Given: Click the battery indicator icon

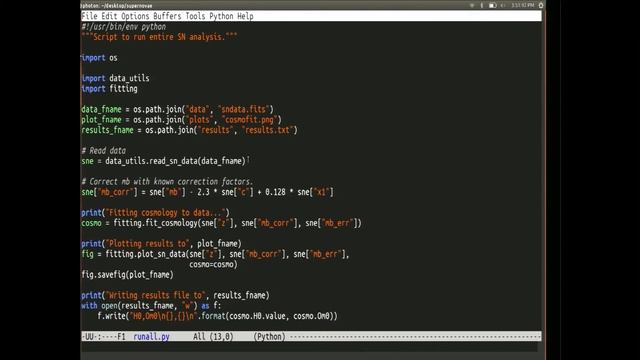Looking at the screenshot, I should 493,5.
